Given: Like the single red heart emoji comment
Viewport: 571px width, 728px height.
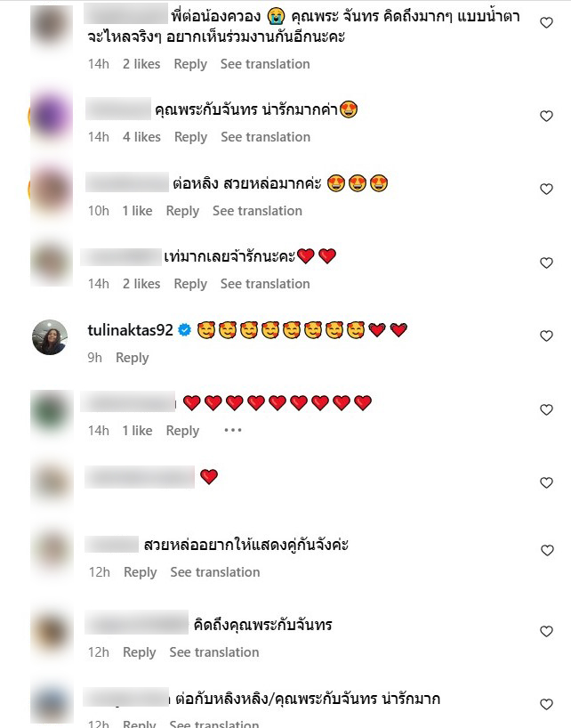Looking at the screenshot, I should click(x=546, y=483).
